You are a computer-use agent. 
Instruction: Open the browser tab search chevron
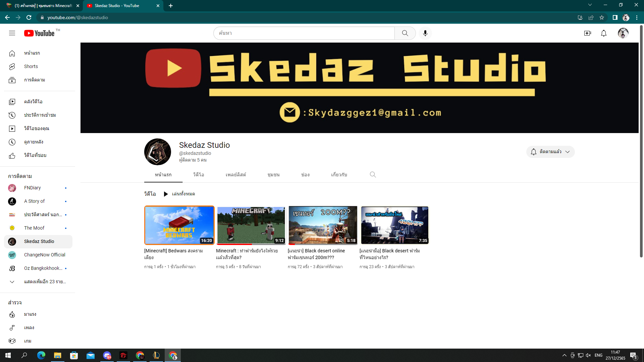click(x=590, y=5)
